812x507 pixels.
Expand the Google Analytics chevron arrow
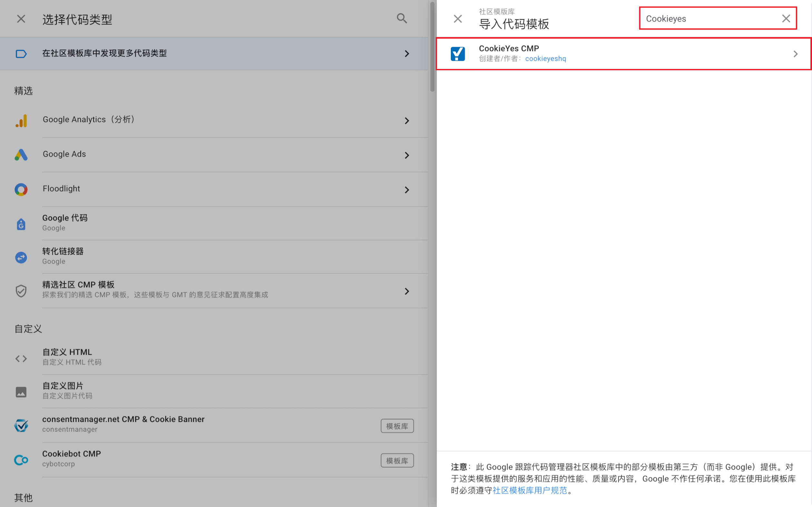(x=407, y=121)
